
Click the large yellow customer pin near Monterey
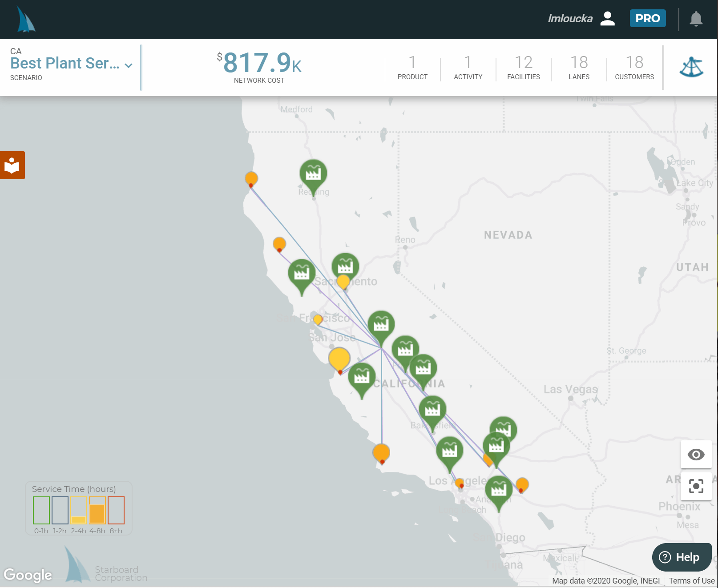click(x=339, y=358)
